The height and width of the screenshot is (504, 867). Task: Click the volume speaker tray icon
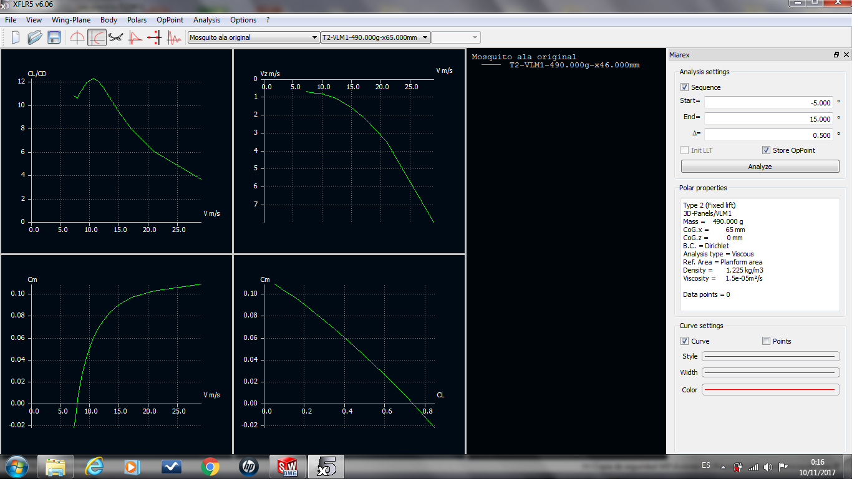point(768,467)
